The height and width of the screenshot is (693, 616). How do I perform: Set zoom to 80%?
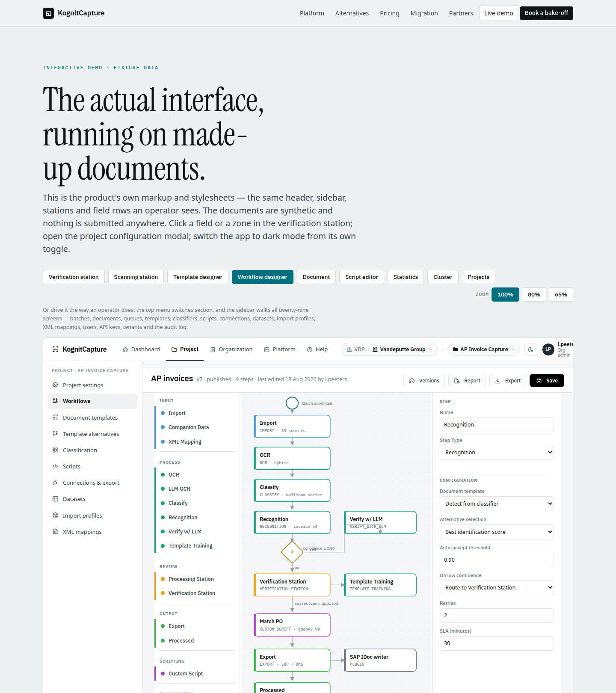[x=534, y=295]
